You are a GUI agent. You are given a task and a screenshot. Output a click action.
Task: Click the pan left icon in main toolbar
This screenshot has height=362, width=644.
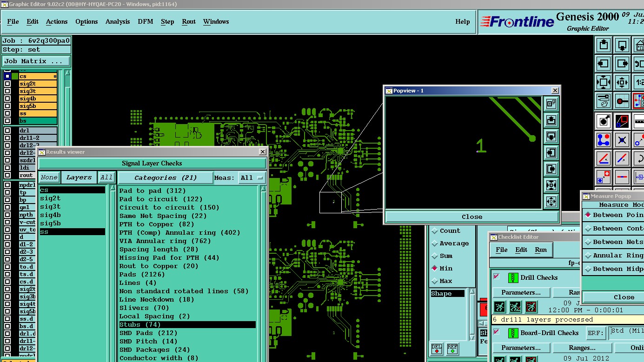click(x=604, y=63)
